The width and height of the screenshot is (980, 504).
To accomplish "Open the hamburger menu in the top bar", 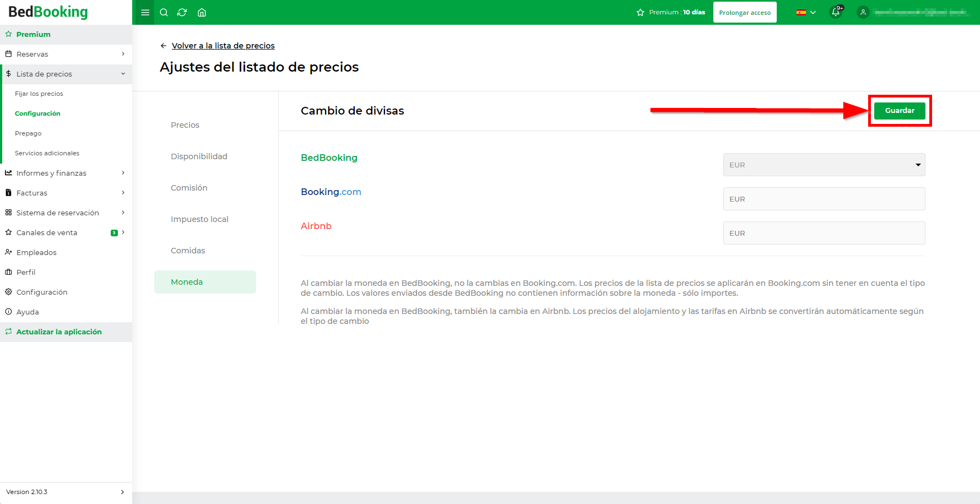I will 145,12.
